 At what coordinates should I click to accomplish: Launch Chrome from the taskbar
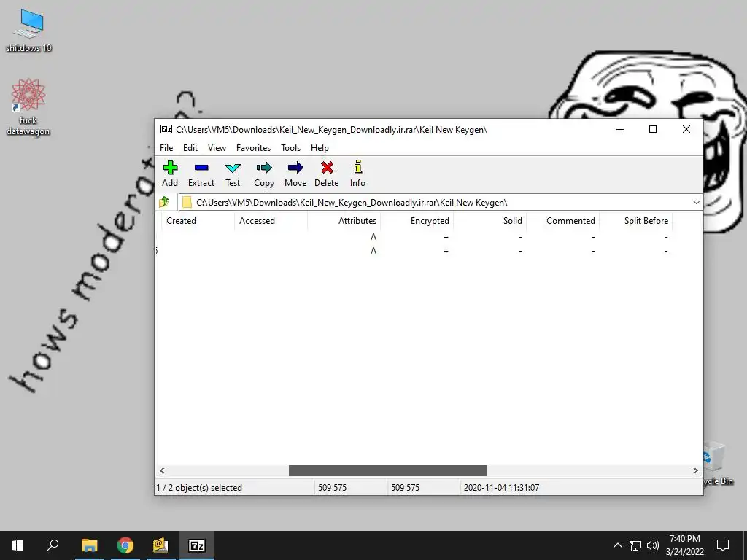coord(125,545)
